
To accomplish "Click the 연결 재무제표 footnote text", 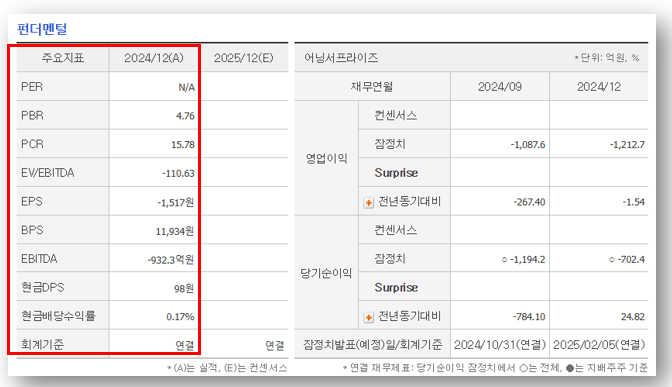I will click(495, 368).
